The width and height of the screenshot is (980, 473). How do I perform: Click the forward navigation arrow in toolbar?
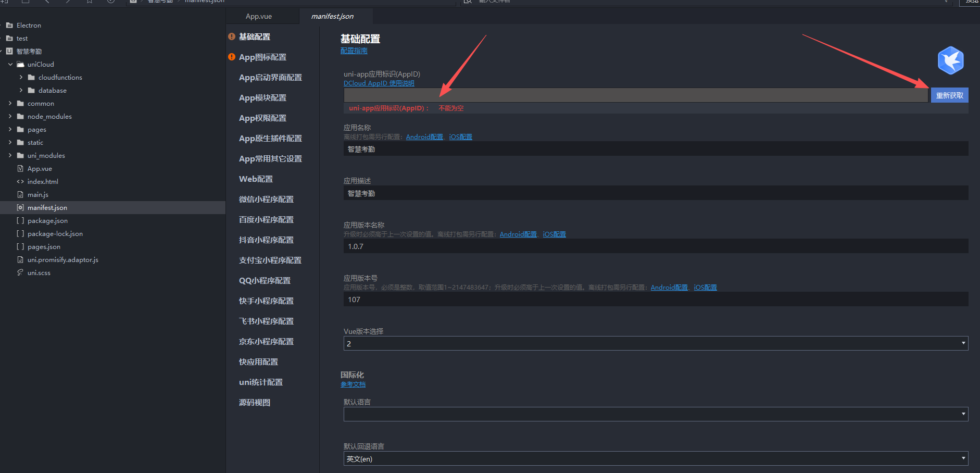point(67,2)
